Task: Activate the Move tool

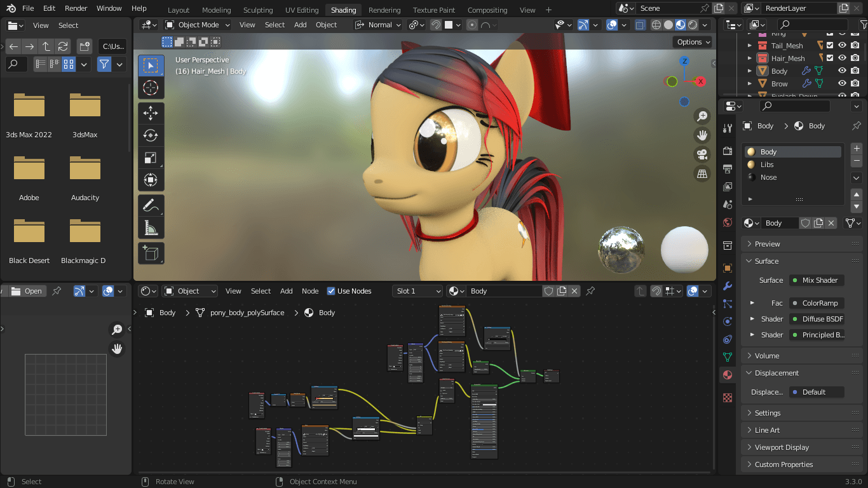Action: point(151,114)
